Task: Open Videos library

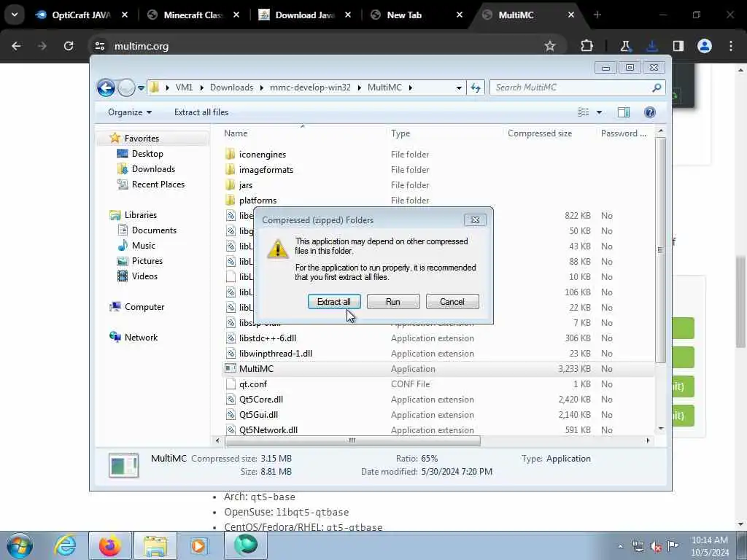Action: pyautogui.click(x=144, y=276)
